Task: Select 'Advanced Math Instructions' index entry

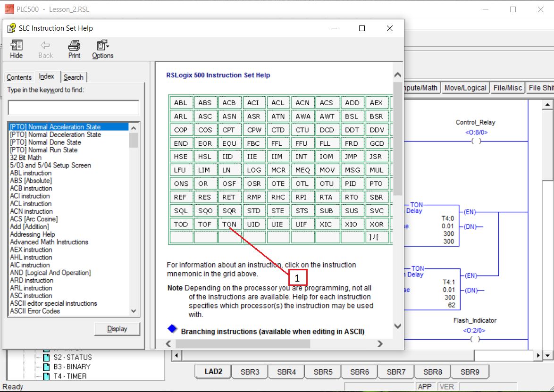Action: [49, 242]
